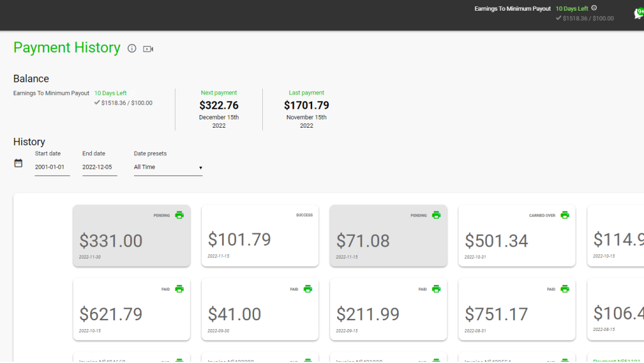
Task: Print the $211.99 paid invoice
Action: tap(436, 289)
